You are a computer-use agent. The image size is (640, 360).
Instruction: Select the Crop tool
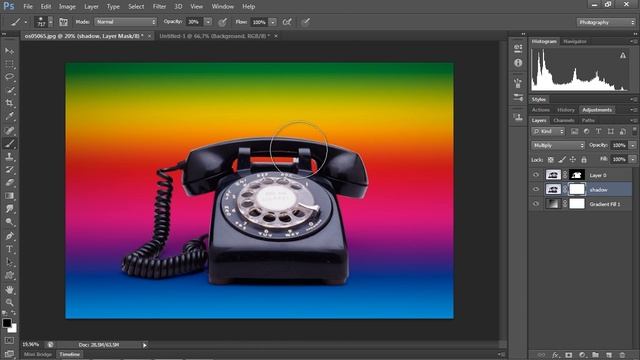pyautogui.click(x=9, y=103)
